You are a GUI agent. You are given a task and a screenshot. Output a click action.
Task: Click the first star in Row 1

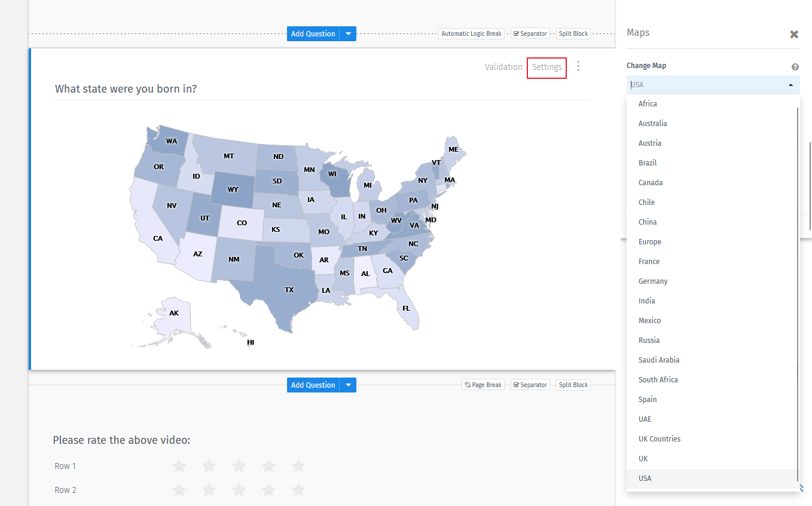tap(179, 466)
